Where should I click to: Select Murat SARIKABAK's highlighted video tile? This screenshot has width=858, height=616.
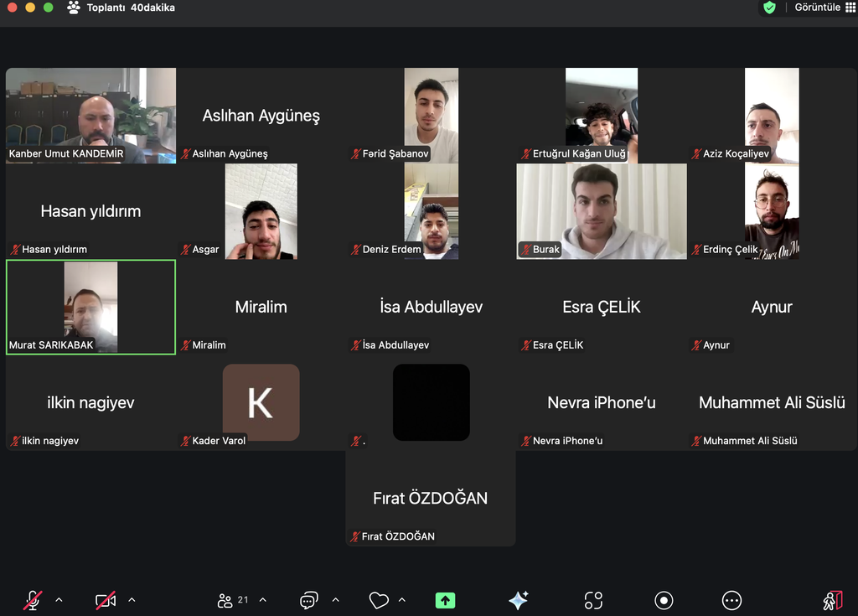pos(90,307)
